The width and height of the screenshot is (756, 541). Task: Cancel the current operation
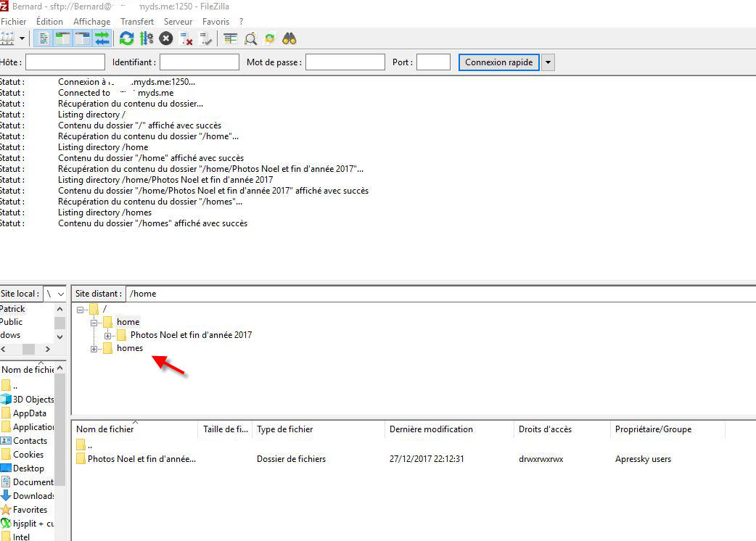tap(166, 38)
